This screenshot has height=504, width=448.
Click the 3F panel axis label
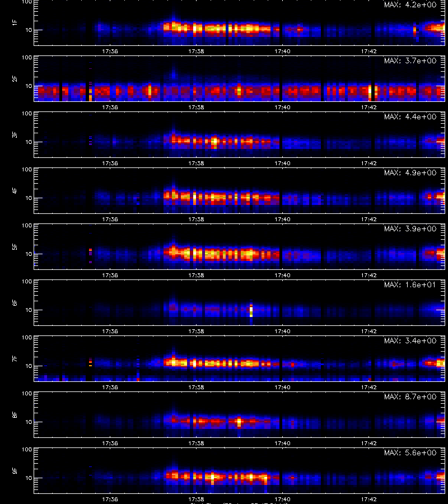click(x=15, y=134)
